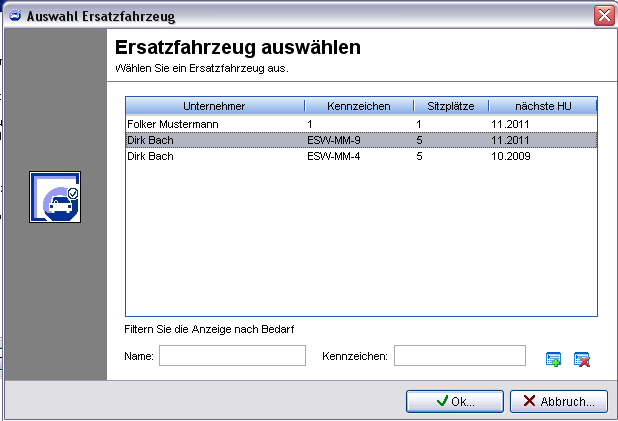618x421 pixels.
Task: Sort list by Kennzeichen column header
Action: tap(357, 106)
